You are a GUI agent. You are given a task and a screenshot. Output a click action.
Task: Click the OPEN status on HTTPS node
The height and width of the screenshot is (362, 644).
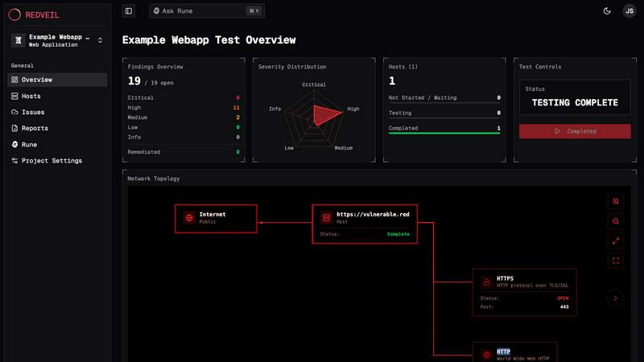563,298
